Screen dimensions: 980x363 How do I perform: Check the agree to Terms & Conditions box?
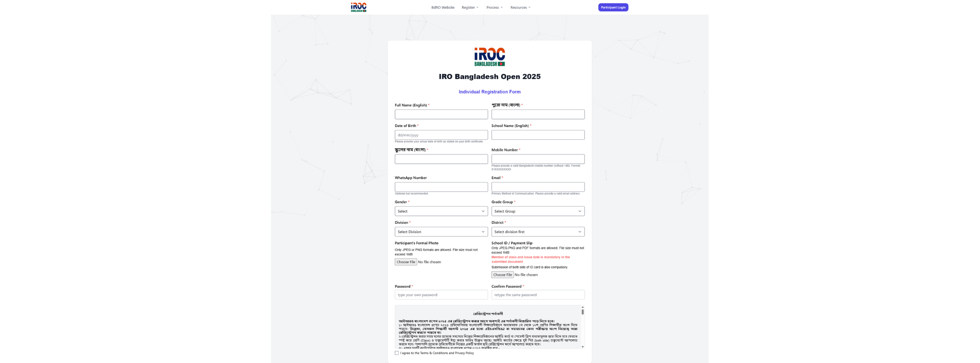click(397, 353)
